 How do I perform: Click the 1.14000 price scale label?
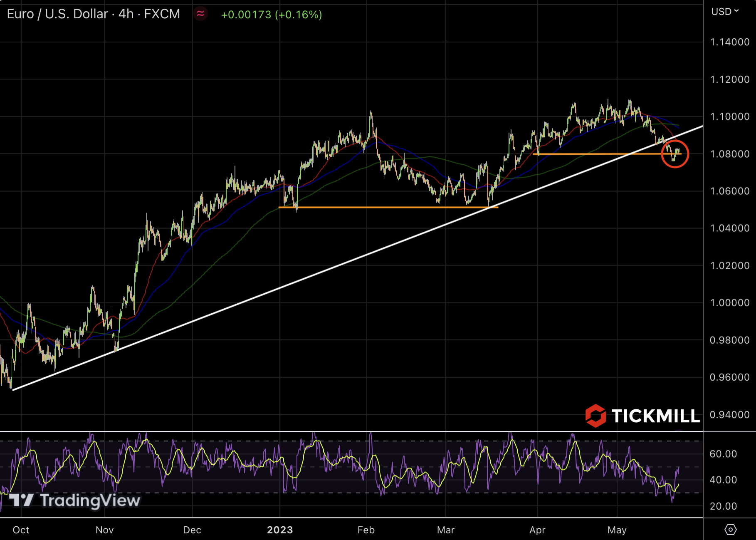[729, 42]
